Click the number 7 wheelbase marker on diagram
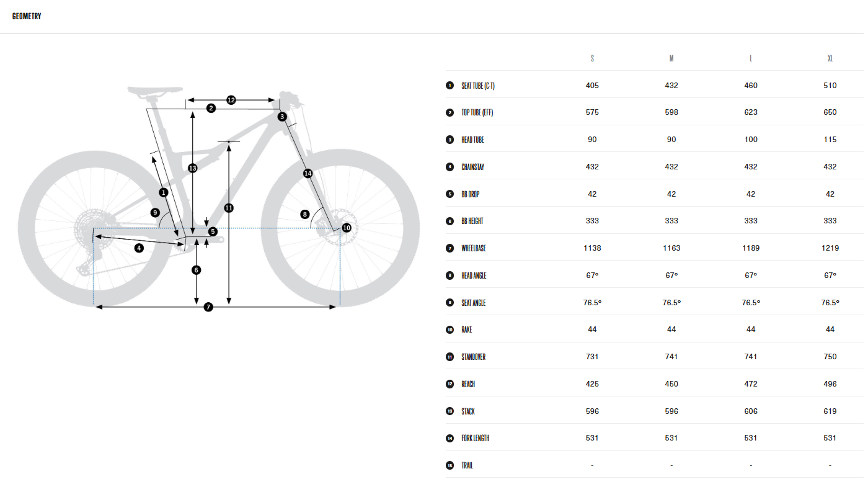This screenshot has height=479, width=868. 208,307
